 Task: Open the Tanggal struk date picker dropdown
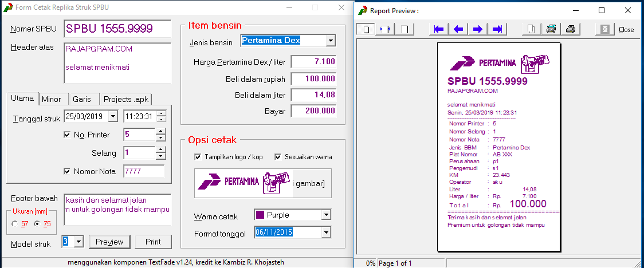coord(113,117)
